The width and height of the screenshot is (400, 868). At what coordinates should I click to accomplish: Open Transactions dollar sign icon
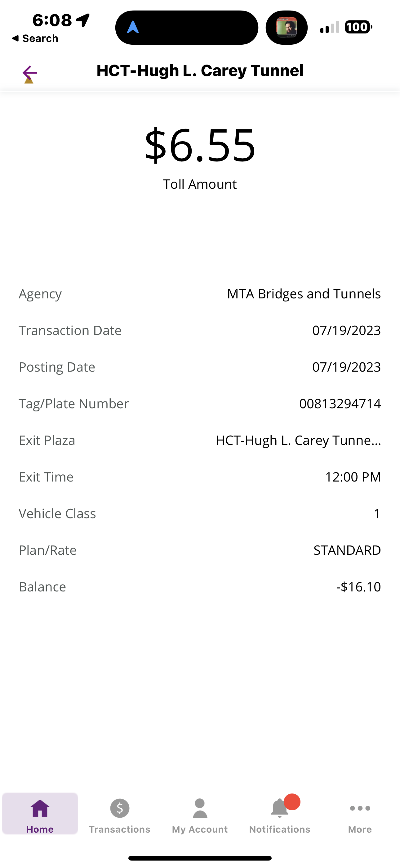coord(119,808)
